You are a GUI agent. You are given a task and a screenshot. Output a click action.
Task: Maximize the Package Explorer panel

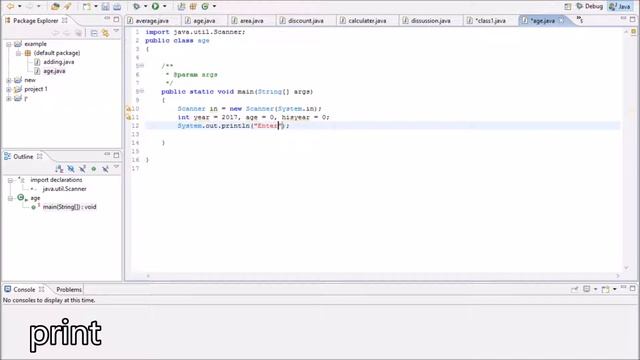(116, 19)
